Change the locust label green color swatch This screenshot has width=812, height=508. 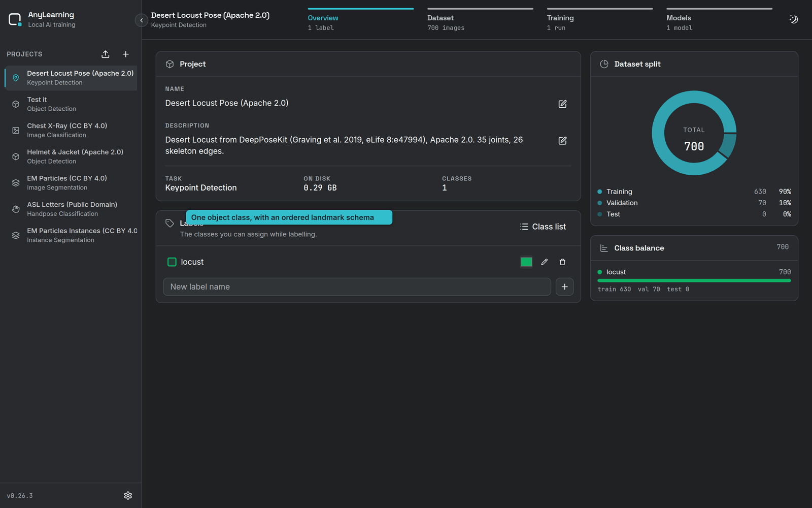(x=526, y=262)
